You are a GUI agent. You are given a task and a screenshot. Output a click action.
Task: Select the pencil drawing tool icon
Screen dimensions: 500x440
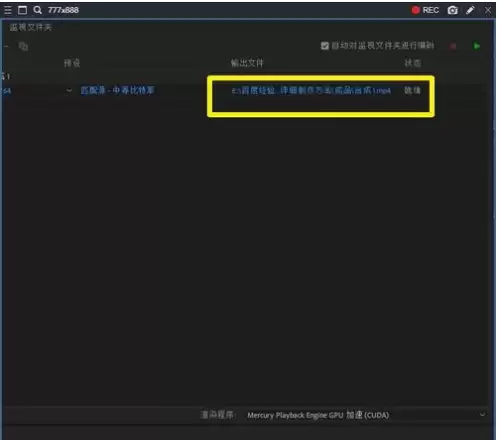(x=470, y=10)
